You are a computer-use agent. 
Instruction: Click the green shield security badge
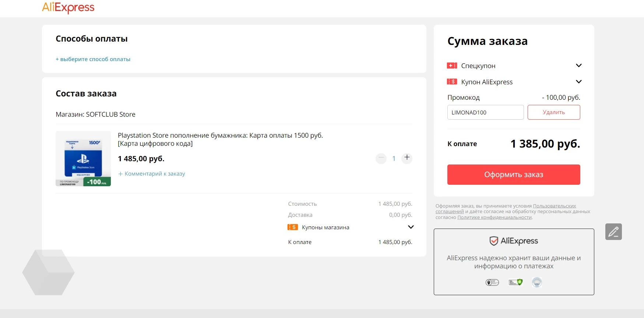[x=515, y=282]
